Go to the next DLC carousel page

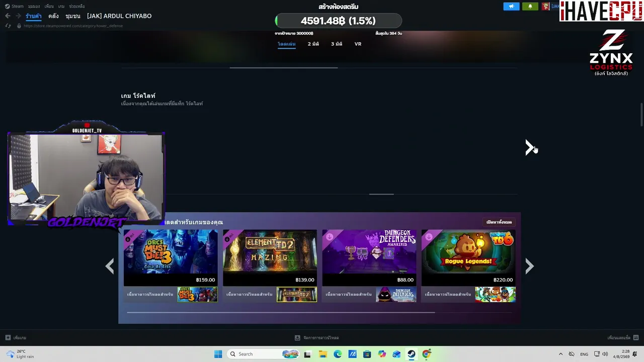pyautogui.click(x=529, y=266)
